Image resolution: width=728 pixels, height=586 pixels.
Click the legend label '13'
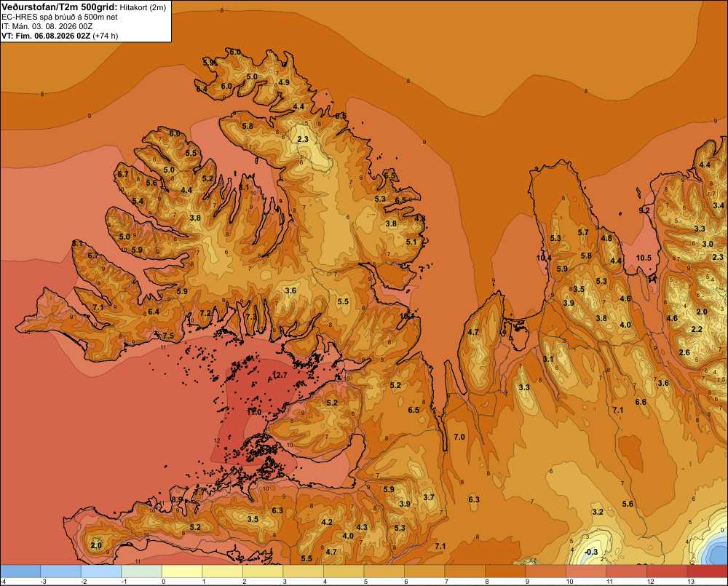click(691, 582)
